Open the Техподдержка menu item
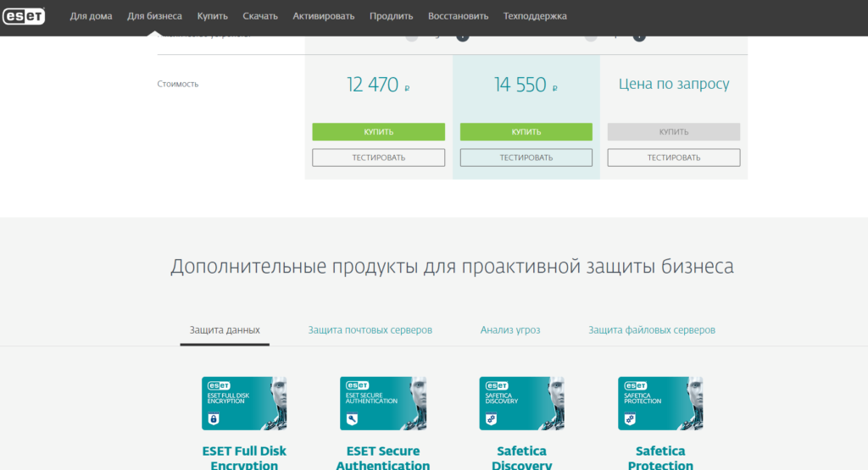 [535, 16]
